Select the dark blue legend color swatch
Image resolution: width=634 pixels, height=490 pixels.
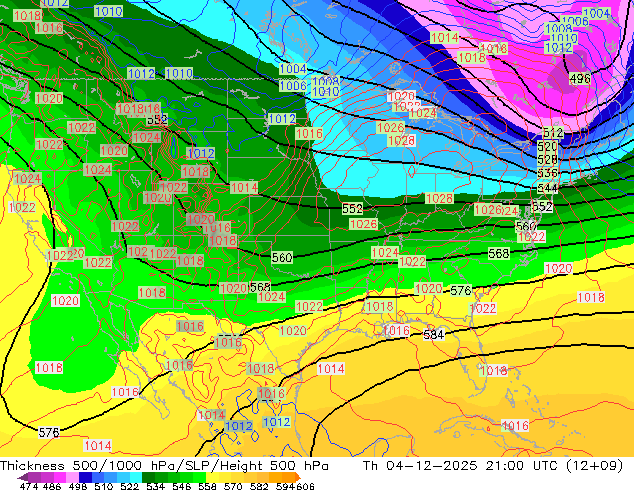point(85,477)
